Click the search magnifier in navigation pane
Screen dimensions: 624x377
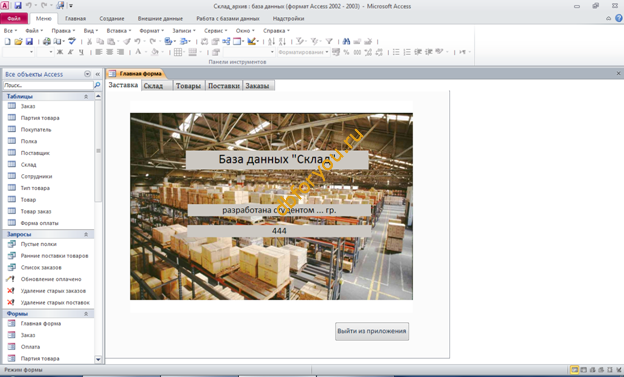(x=97, y=85)
